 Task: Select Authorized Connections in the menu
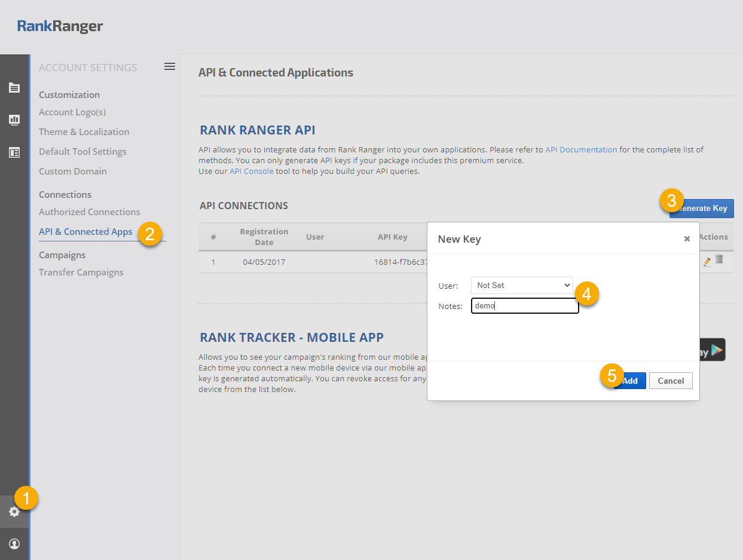click(90, 212)
